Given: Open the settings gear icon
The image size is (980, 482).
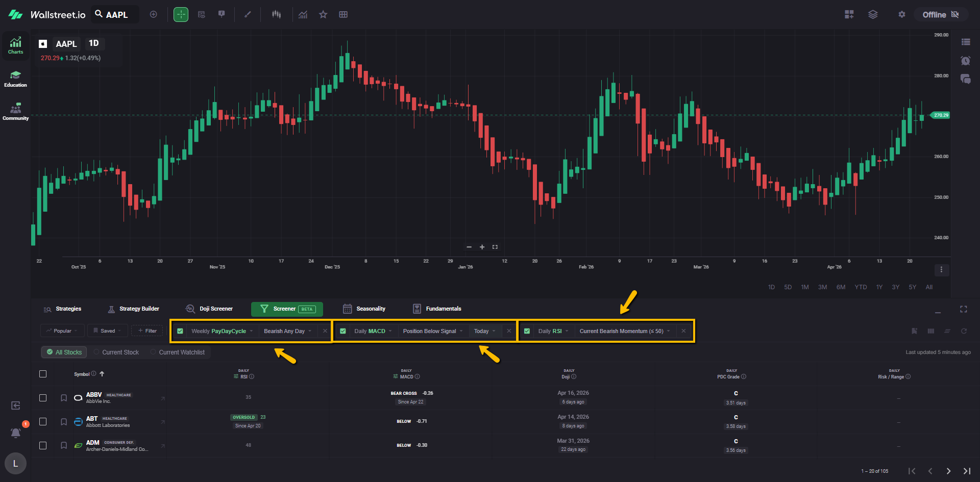Looking at the screenshot, I should click(x=902, y=15).
